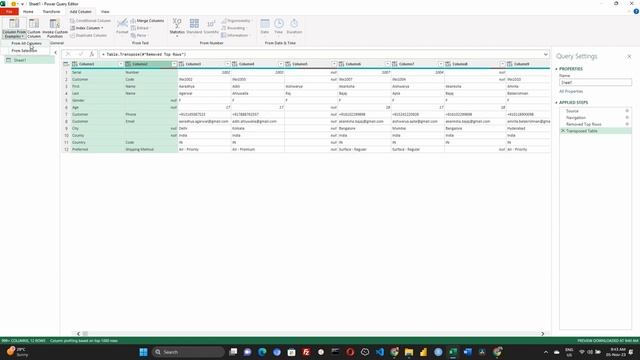Click the Time icon in ribbon
Screen dimensions: 640x360
(x=279, y=23)
